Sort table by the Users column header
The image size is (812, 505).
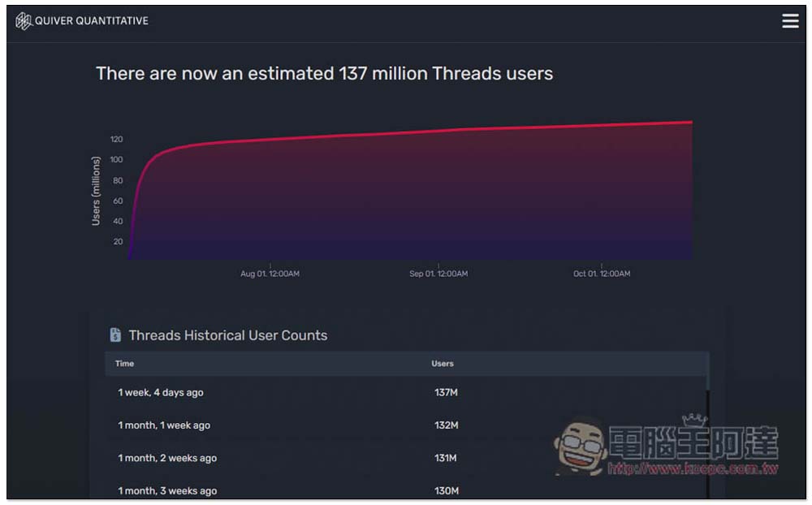443,364
